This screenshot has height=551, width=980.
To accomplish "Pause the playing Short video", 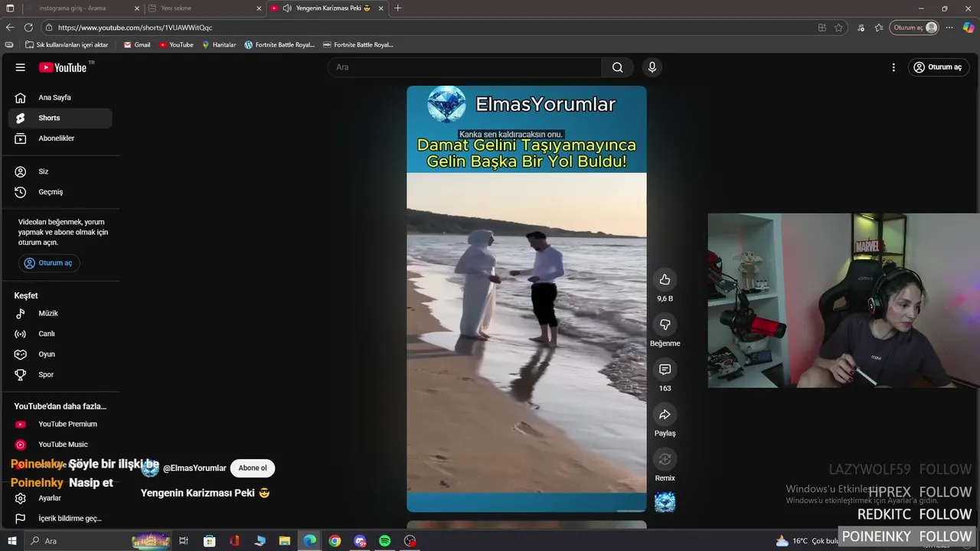I will pos(526,298).
